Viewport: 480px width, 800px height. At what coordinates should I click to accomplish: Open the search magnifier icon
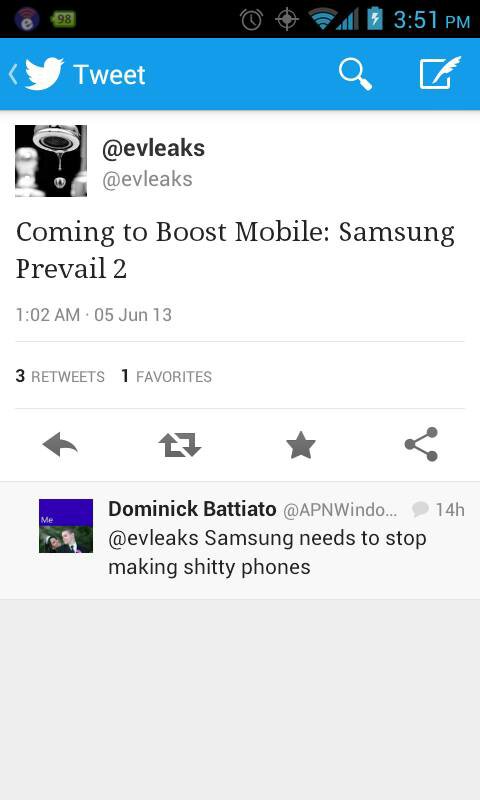tap(356, 74)
